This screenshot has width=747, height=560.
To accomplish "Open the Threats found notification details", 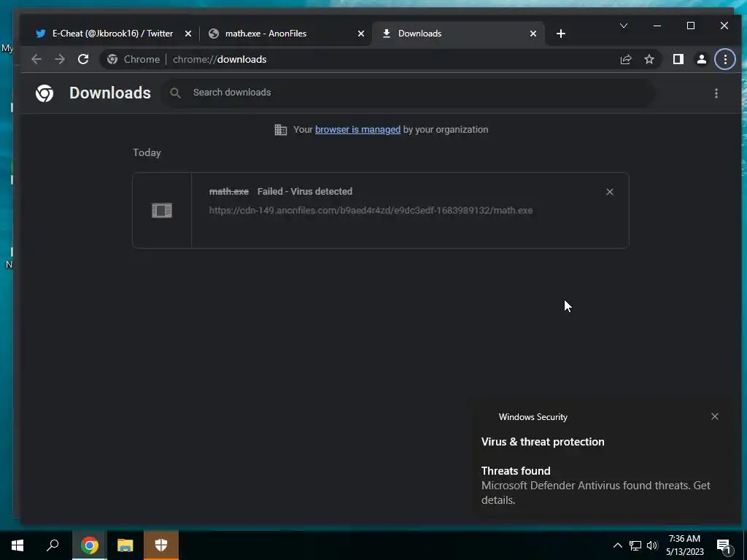I will coord(595,485).
